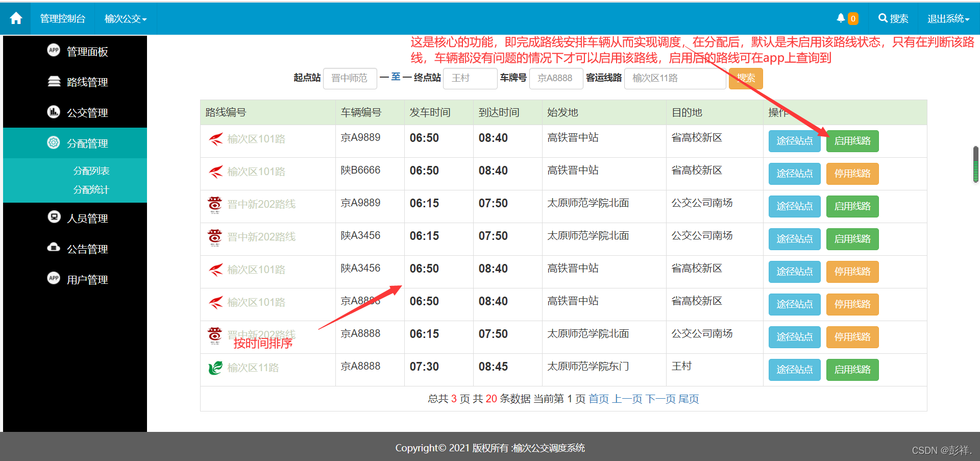The height and width of the screenshot is (461, 980).
Task: Click 启用线路 for first 榆次区101路 row
Action: (852, 141)
